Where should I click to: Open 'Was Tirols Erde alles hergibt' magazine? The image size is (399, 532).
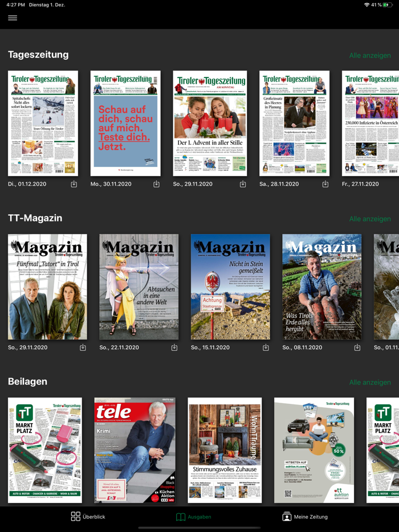click(x=322, y=287)
